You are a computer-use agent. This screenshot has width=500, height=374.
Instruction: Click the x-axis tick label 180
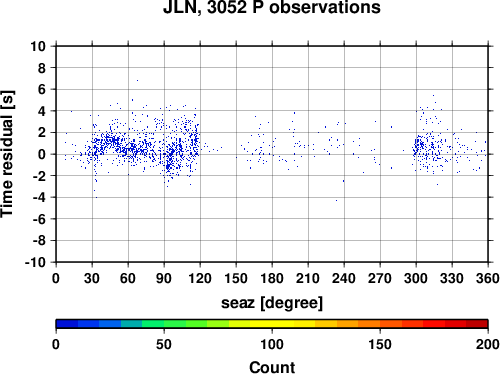[x=272, y=278]
